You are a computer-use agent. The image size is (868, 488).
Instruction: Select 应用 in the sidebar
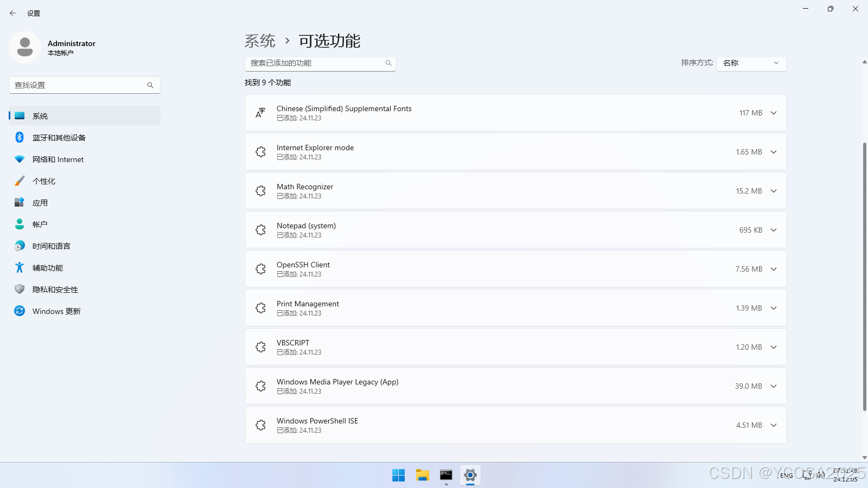point(85,202)
